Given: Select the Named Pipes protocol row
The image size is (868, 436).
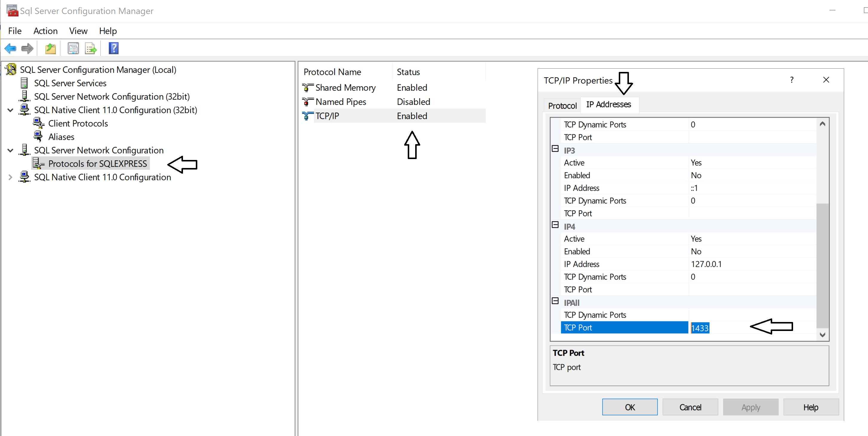Looking at the screenshot, I should click(341, 102).
